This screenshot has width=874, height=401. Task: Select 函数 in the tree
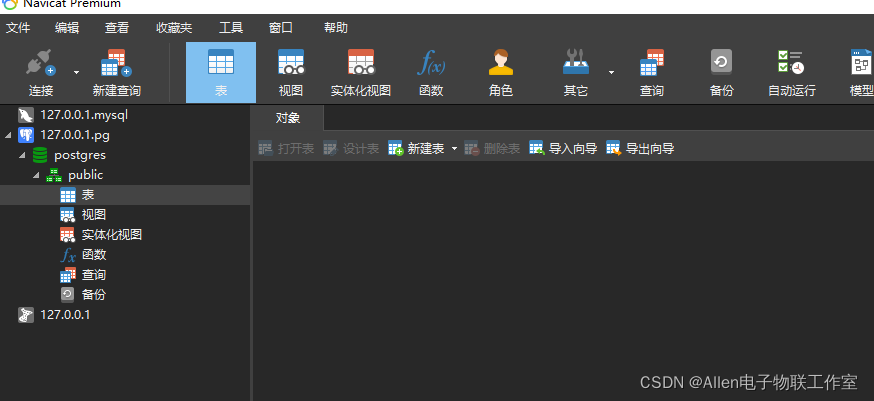pyautogui.click(x=94, y=255)
